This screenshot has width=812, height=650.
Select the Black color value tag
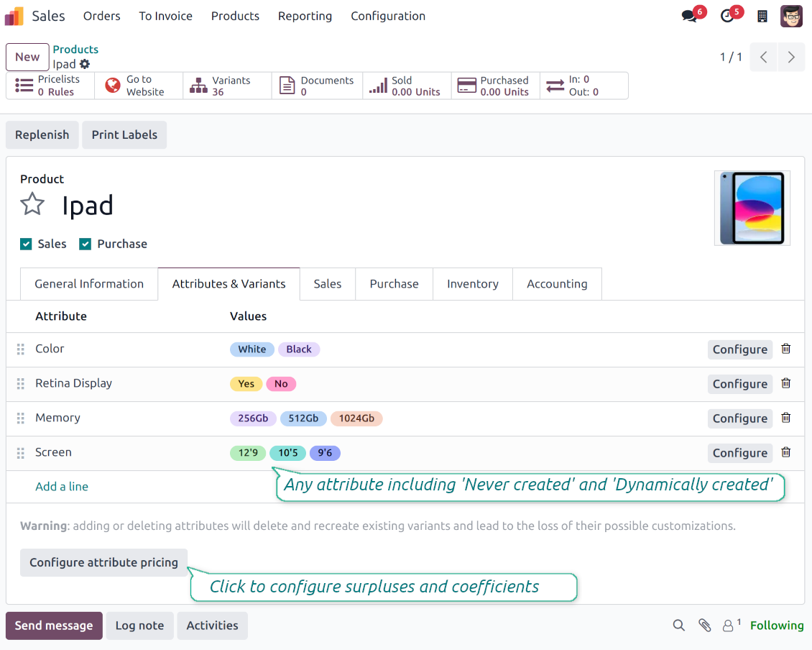coord(299,349)
